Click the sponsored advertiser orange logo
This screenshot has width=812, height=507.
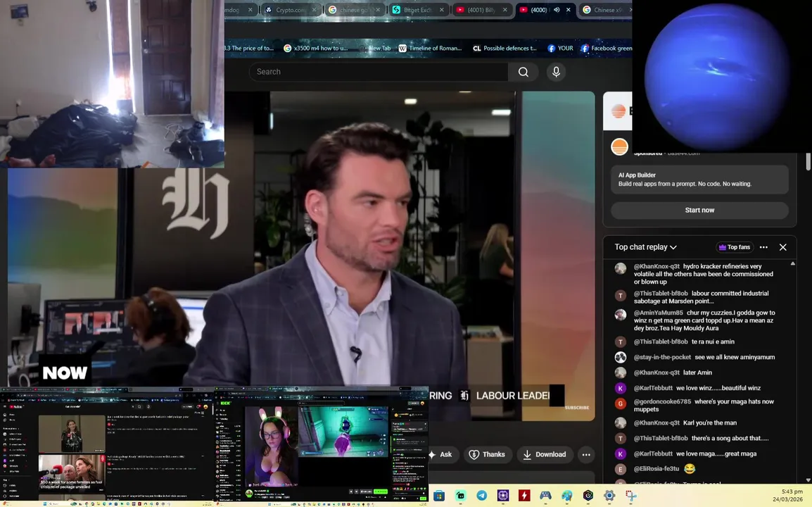tap(619, 146)
